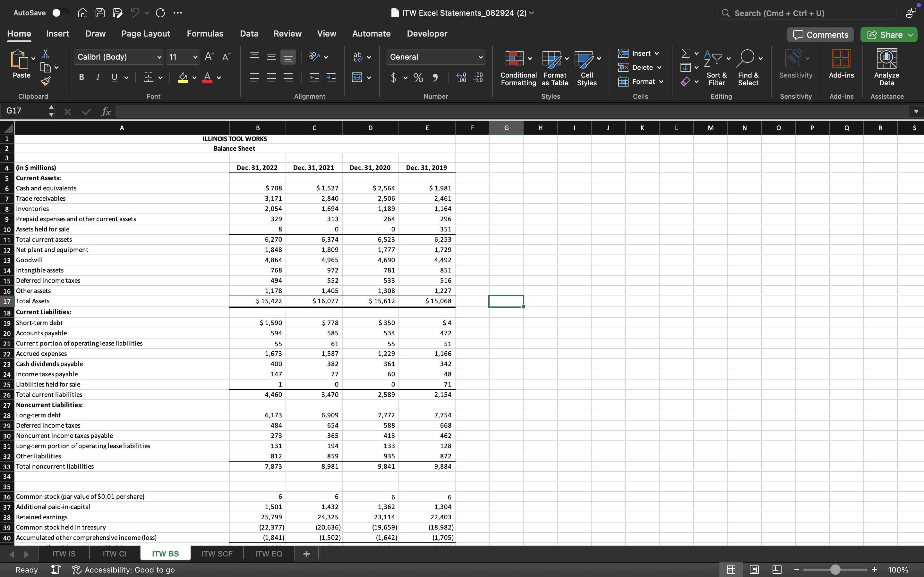The image size is (924, 577).
Task: Expand the Fill Color dropdown arrow
Action: pyautogui.click(x=194, y=78)
